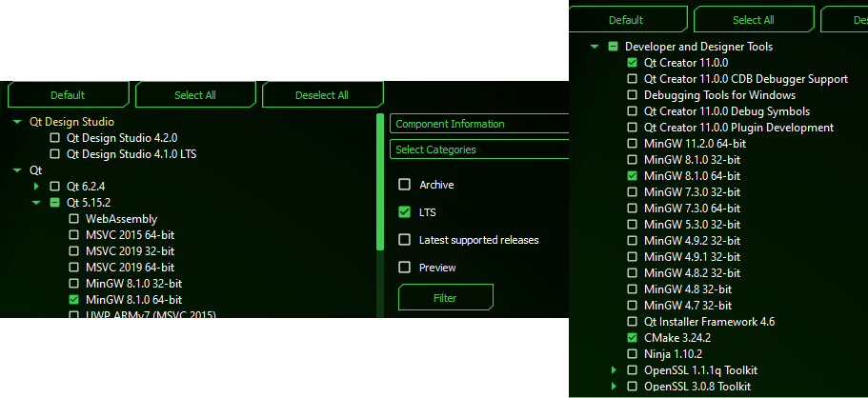This screenshot has width=868, height=398.
Task: Open the Component Information section
Action: [479, 124]
